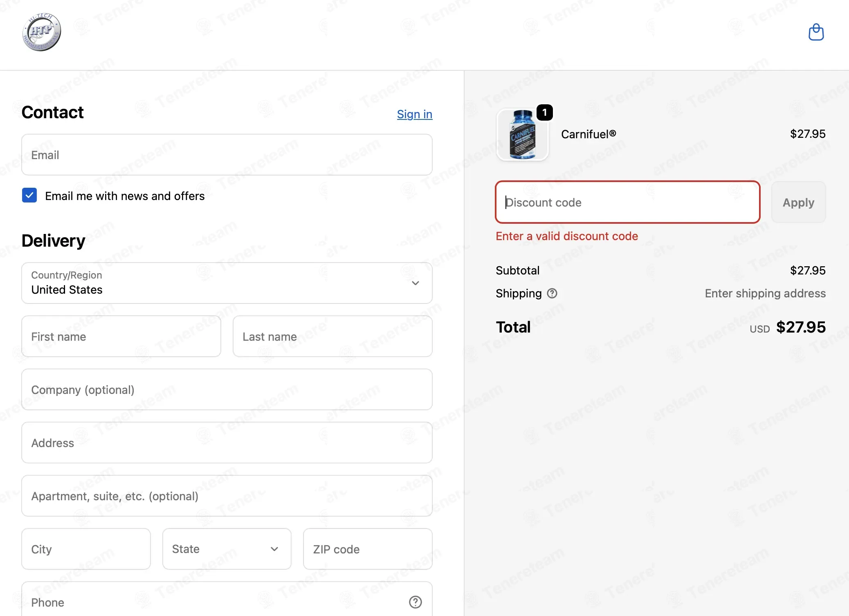Click the Phone field help icon

[x=416, y=602]
